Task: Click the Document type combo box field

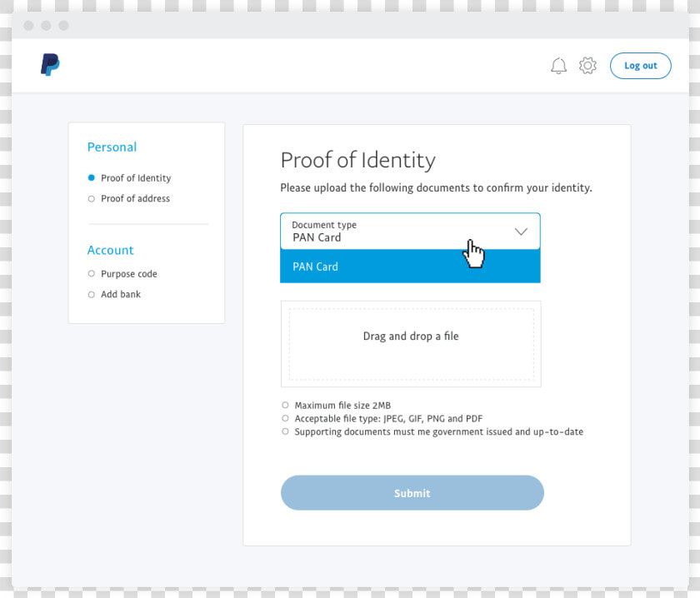Action: [410, 232]
